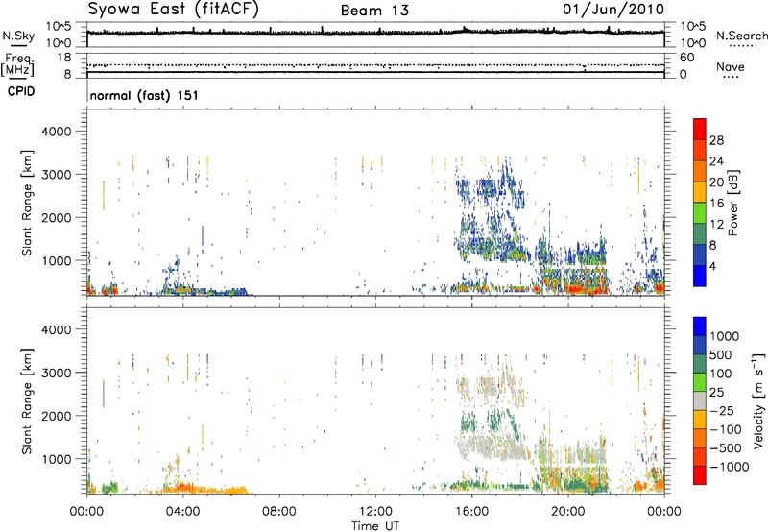Click the "500" value on the velocity colorbar
This screenshot has height=532, width=768.
pyautogui.click(x=723, y=354)
